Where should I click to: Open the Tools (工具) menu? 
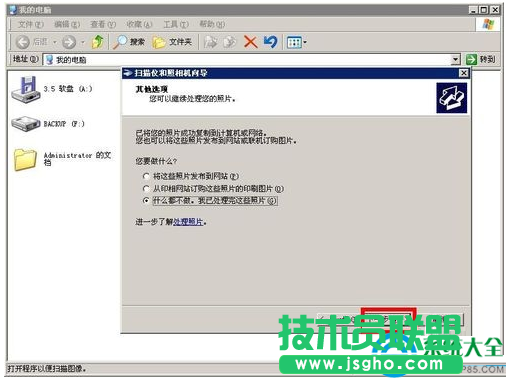click(176, 24)
